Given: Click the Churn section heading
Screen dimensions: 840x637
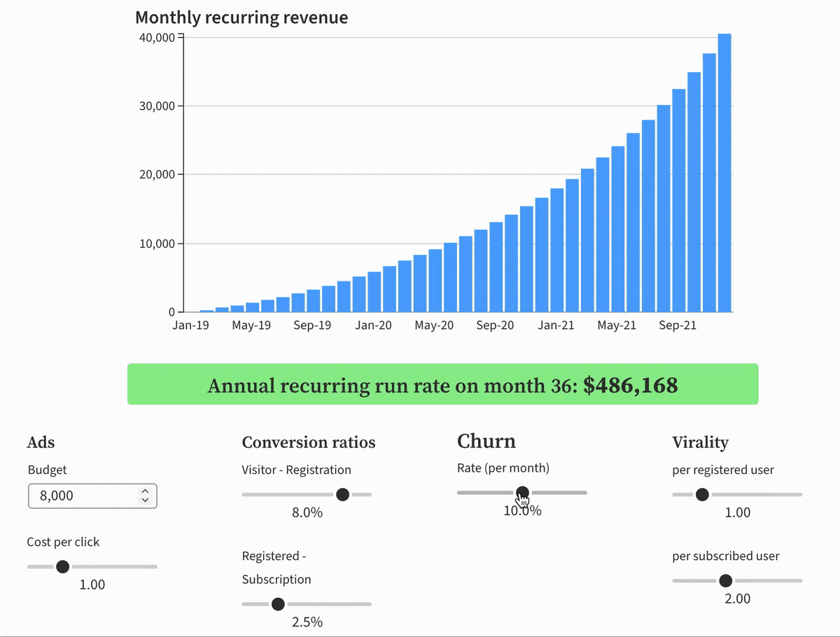Looking at the screenshot, I should tap(486, 441).
